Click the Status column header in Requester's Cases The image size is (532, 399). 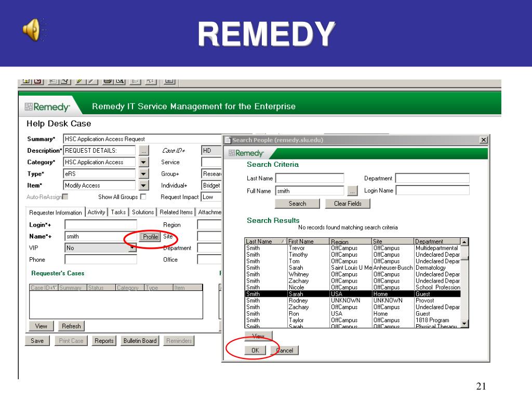[x=101, y=288]
